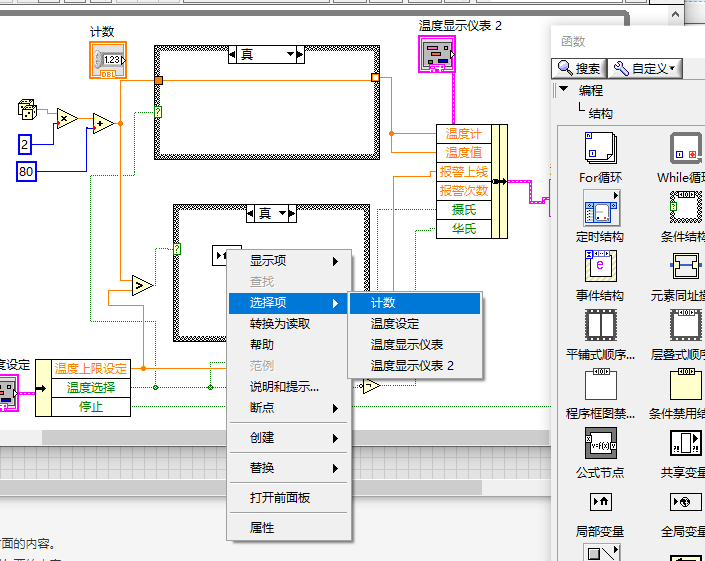Select the 层叠式顺序 structure icon

click(x=686, y=325)
